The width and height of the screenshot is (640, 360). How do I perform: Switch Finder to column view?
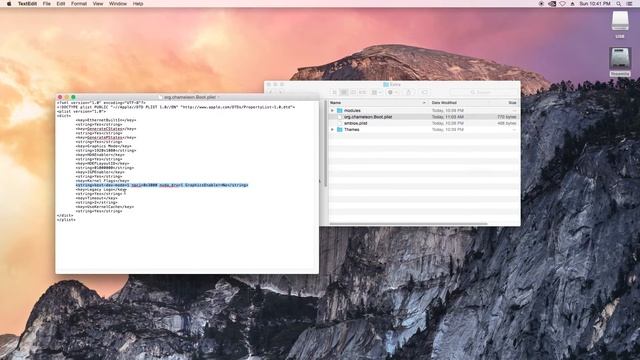tap(353, 92)
